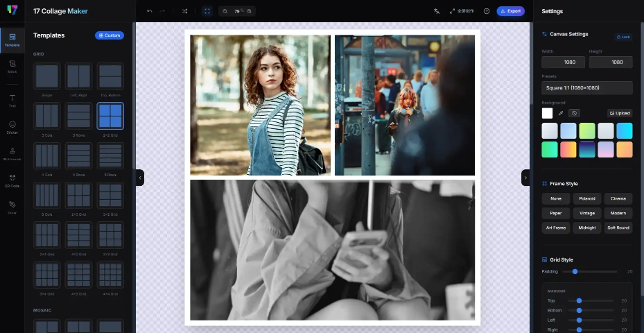Screen dimensions: 644x333
Task: Select the Art Frame style
Action: pos(556,228)
